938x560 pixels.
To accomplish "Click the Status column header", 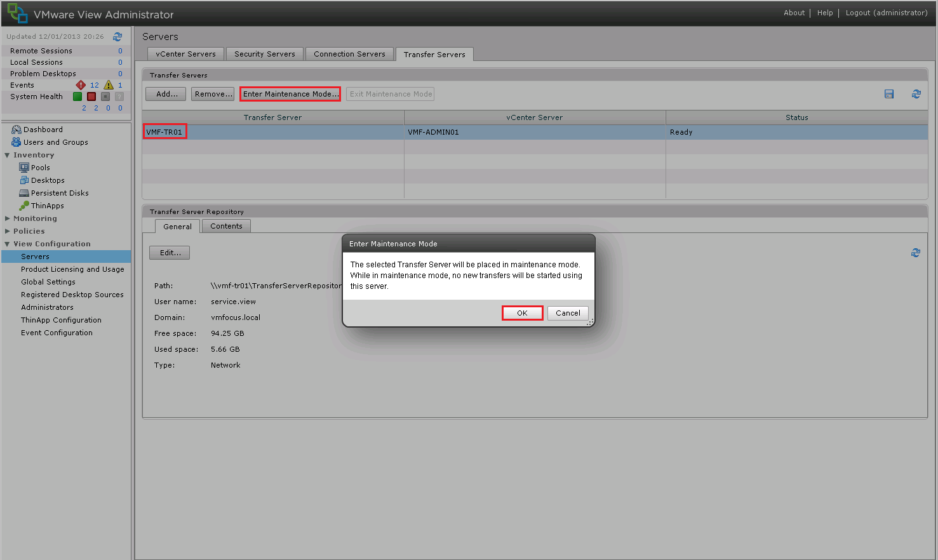I will coord(796,117).
